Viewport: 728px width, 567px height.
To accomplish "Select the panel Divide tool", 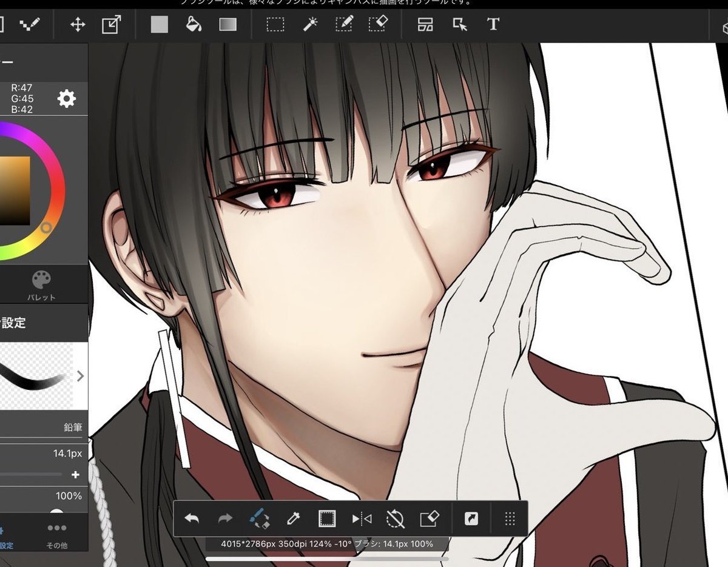I will tap(425, 25).
